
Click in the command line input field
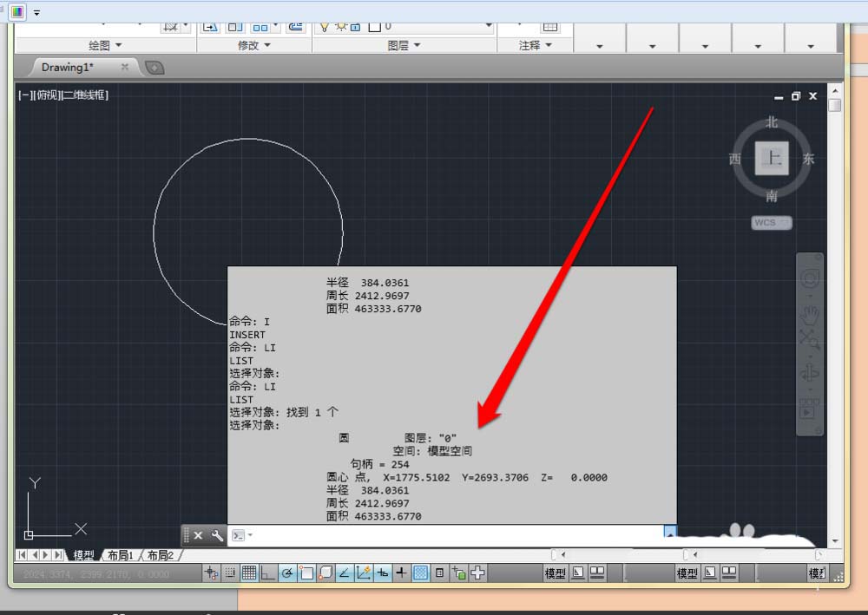coord(458,535)
